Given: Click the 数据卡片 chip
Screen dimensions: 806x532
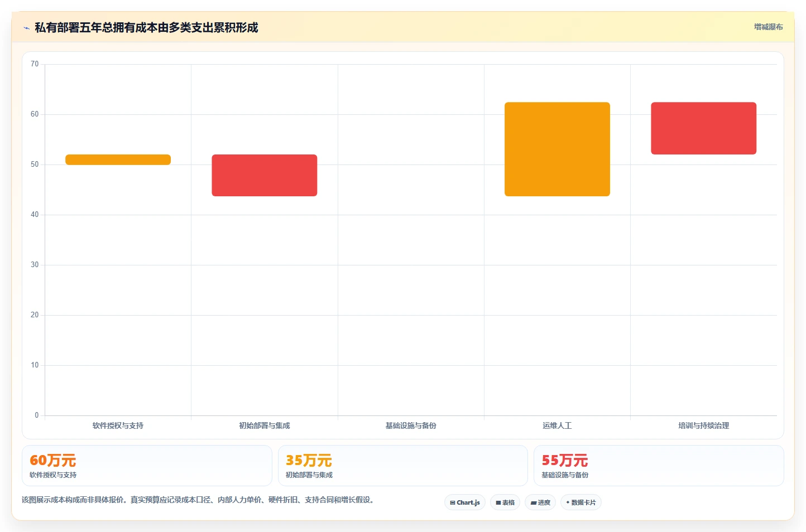Looking at the screenshot, I should pos(580,502).
